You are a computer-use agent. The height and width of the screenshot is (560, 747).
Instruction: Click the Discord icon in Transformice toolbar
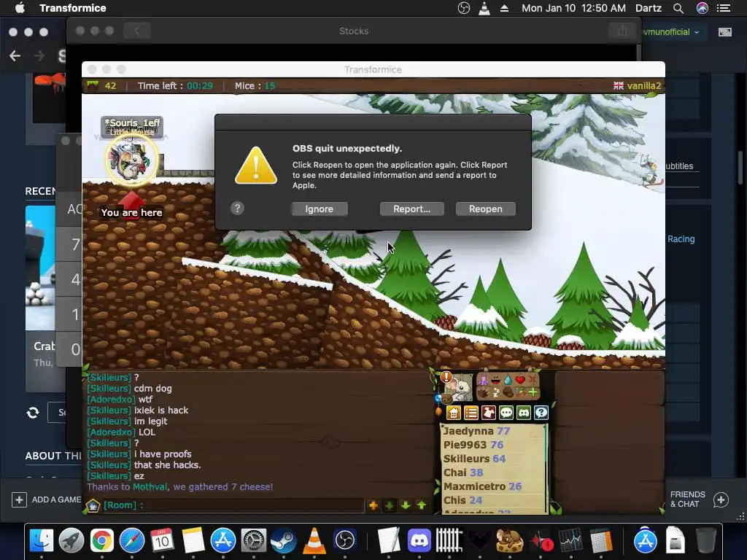click(524, 413)
